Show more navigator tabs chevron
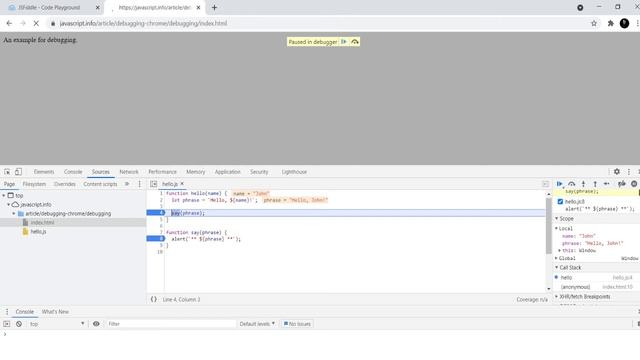Image resolution: width=640 pixels, height=360 pixels. [127, 184]
